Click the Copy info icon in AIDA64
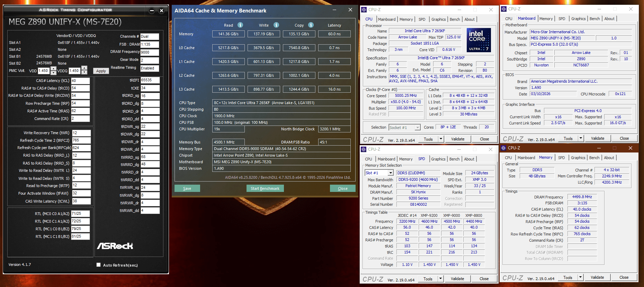 point(311,25)
